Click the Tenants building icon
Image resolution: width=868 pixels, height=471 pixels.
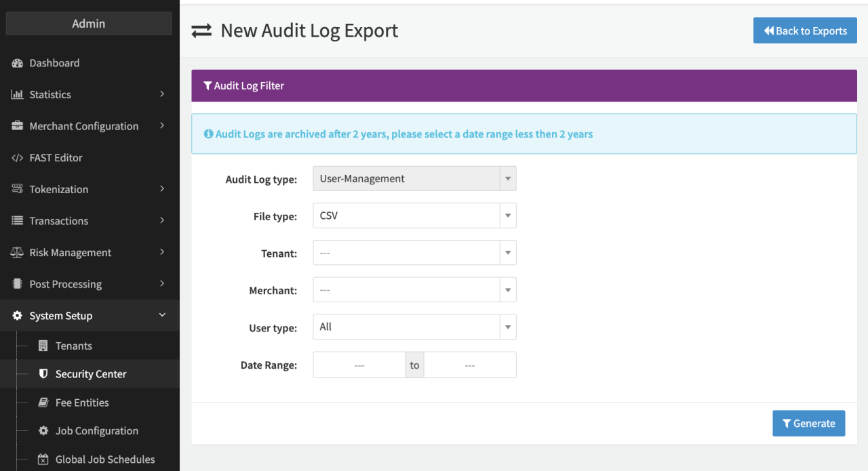point(43,346)
